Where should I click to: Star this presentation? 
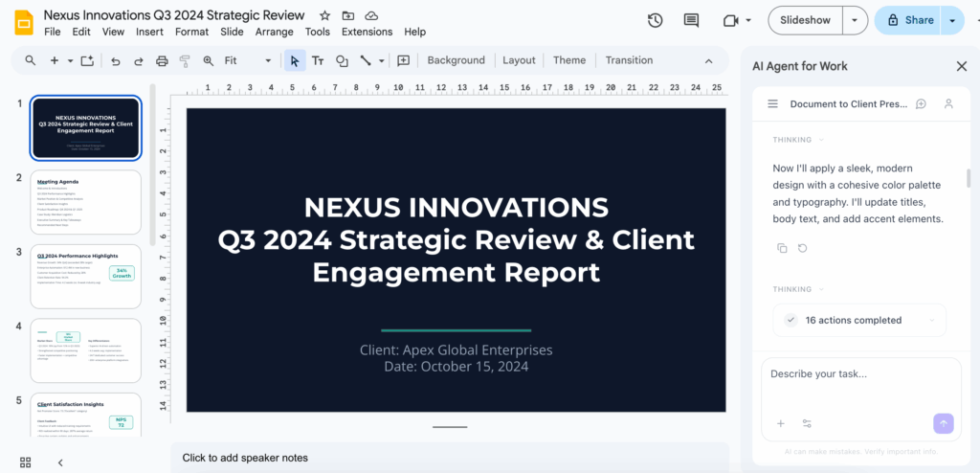325,15
